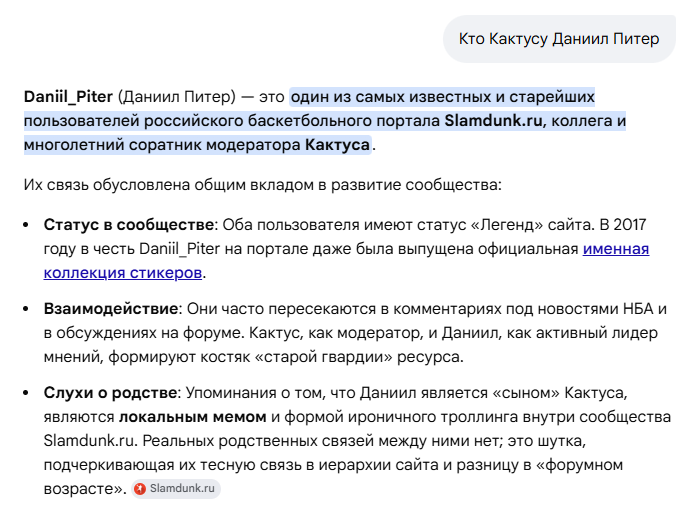Viewport: 686px width, 508px height.
Task: Click the bold "Slamdunk.ru" in the first paragraph
Action: [489, 121]
